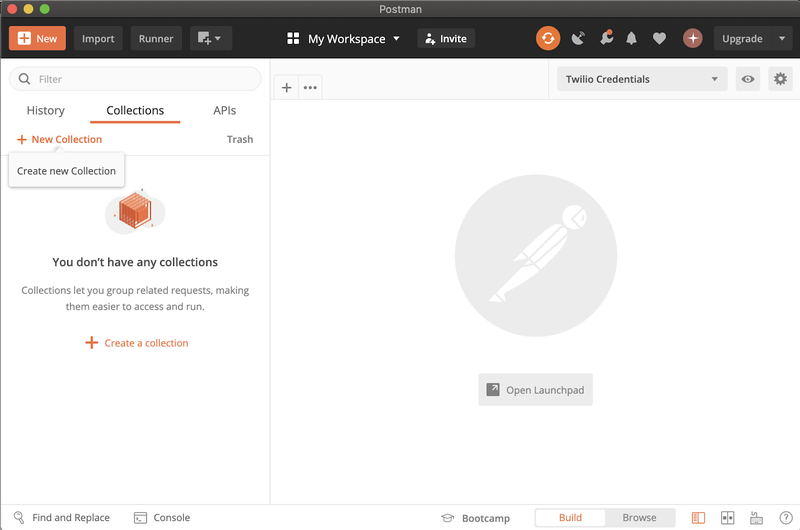Image resolution: width=800 pixels, height=530 pixels.
Task: Open the help question mark icon
Action: (x=786, y=518)
